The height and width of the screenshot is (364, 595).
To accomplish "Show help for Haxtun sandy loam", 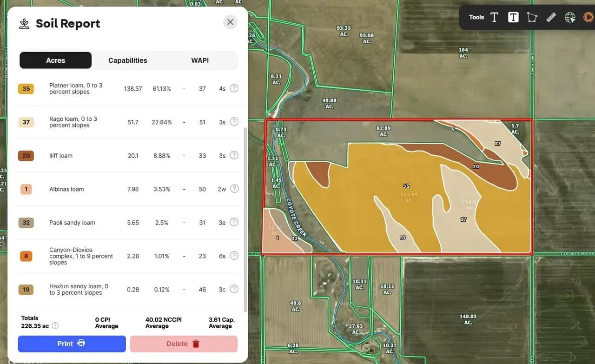I will [x=234, y=289].
